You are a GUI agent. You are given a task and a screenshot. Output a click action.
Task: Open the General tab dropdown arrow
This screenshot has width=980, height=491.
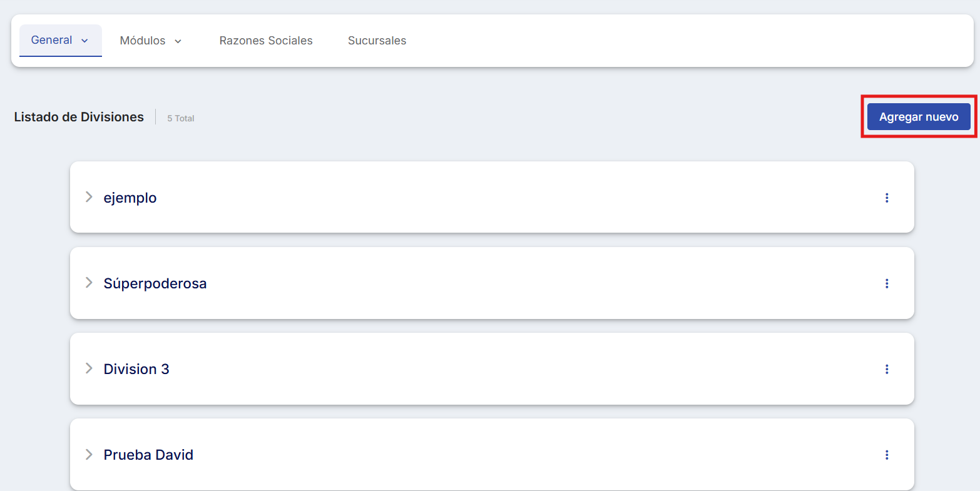coord(84,41)
